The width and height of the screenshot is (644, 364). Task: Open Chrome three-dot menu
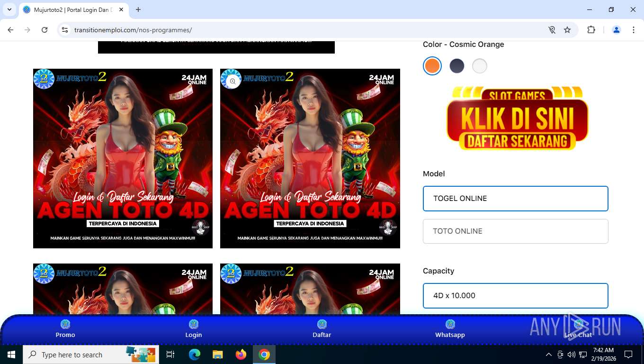point(634,30)
